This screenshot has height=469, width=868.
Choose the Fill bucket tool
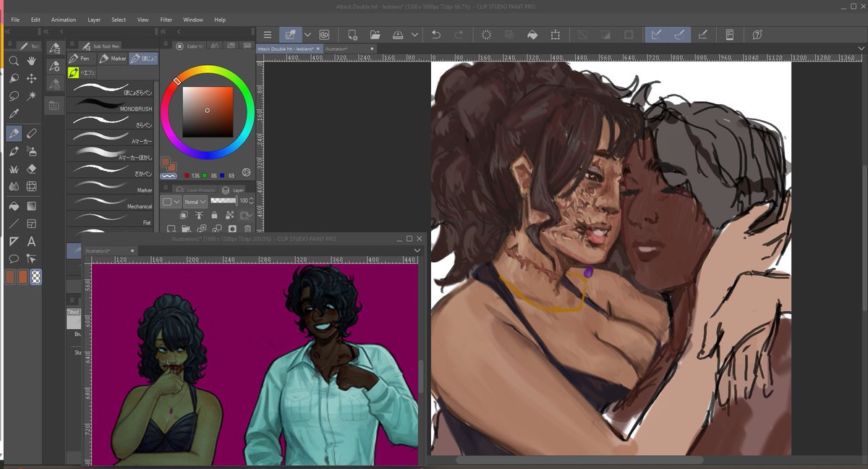(14, 206)
